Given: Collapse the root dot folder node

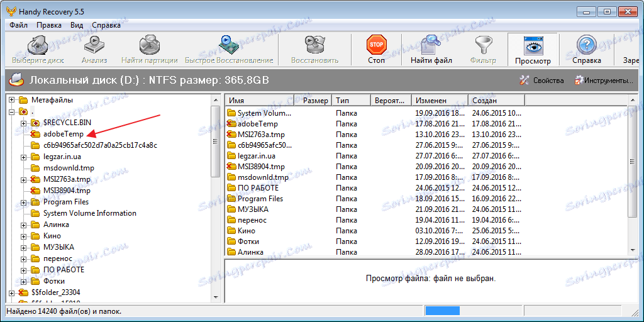Looking at the screenshot, I should [11, 111].
